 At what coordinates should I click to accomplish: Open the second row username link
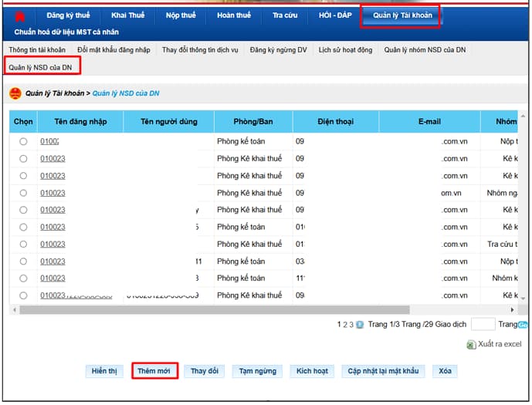[53, 159]
